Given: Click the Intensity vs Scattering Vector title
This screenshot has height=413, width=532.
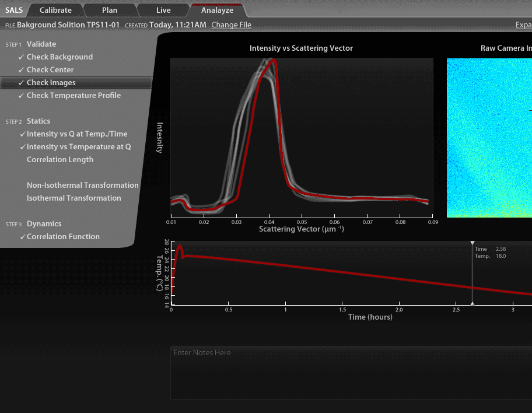Looking at the screenshot, I should click(301, 48).
